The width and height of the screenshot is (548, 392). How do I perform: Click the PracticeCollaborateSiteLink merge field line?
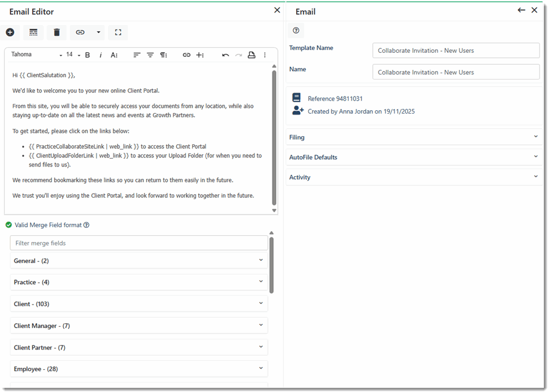(x=118, y=147)
